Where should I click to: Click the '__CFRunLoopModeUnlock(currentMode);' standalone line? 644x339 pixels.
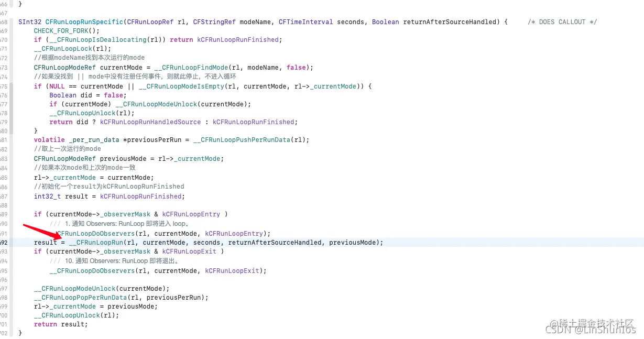tap(102, 289)
